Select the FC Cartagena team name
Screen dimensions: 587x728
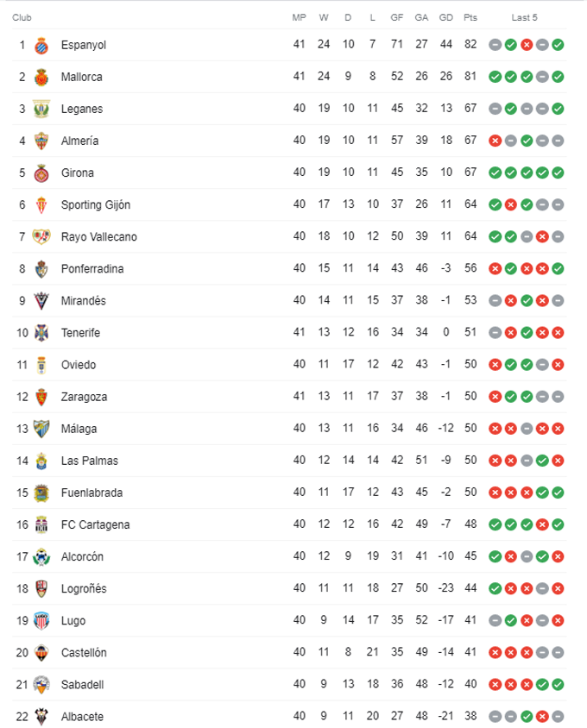95,524
